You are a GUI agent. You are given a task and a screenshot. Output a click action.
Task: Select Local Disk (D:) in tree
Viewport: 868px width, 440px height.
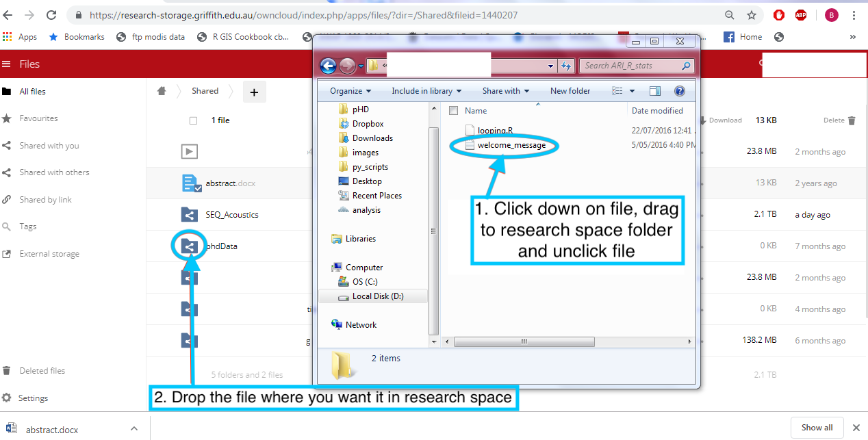tap(376, 296)
